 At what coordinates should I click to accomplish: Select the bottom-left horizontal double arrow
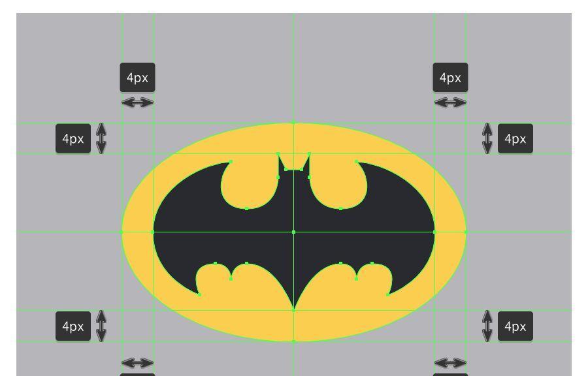[138, 362]
